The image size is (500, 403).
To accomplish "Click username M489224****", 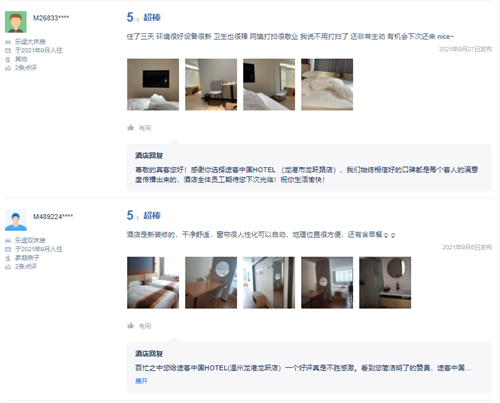I will [53, 217].
